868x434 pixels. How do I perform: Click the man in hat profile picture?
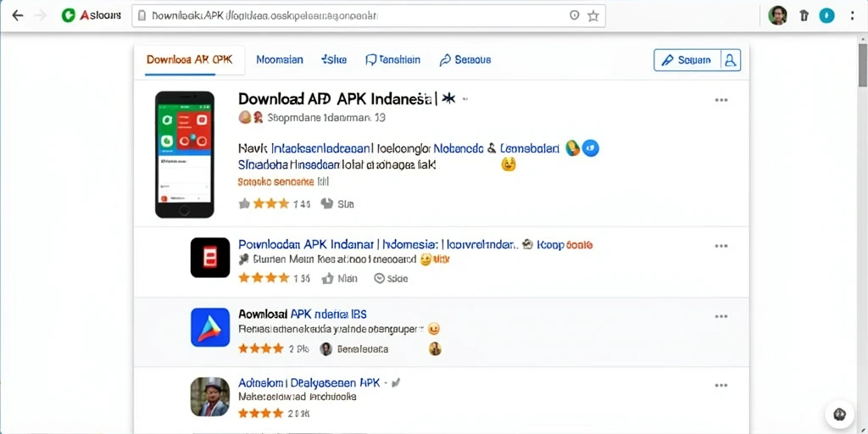pyautogui.click(x=210, y=397)
